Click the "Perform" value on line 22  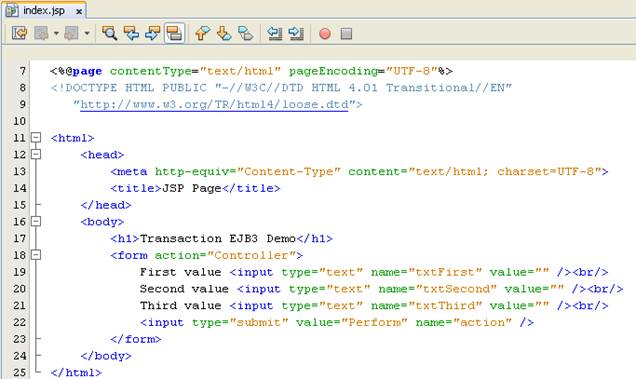click(x=374, y=323)
